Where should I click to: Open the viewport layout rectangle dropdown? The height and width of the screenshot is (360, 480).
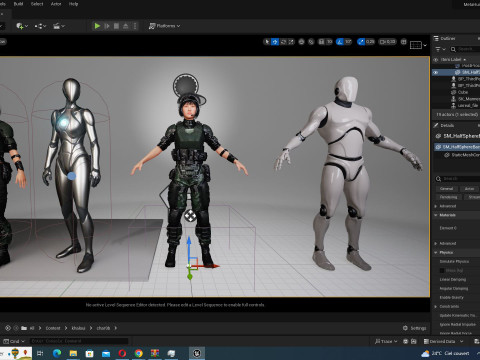pos(418,45)
